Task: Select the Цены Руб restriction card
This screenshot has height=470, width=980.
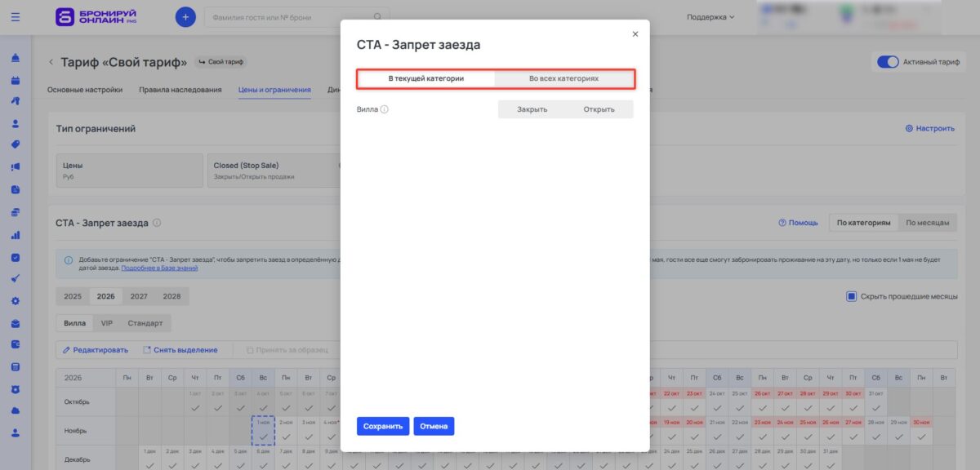Action: [129, 171]
